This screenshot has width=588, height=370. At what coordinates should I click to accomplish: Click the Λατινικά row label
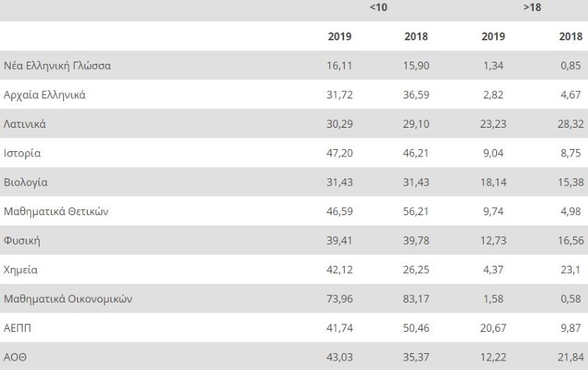(25, 124)
